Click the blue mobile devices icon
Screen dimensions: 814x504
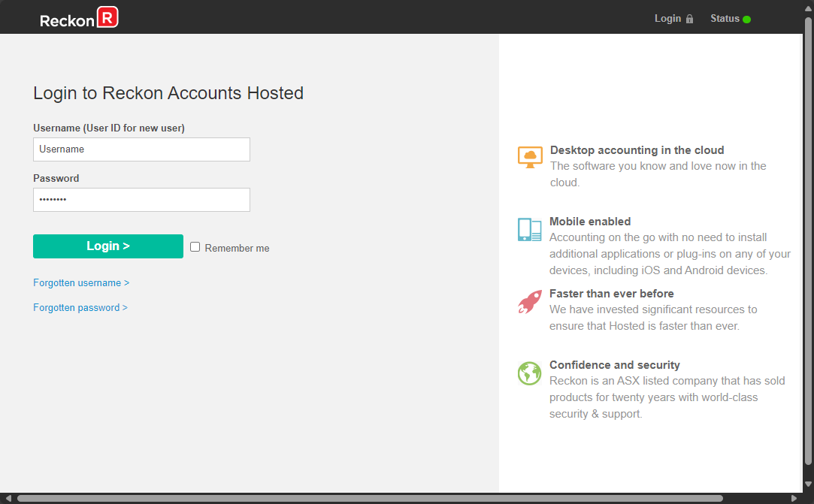click(530, 229)
